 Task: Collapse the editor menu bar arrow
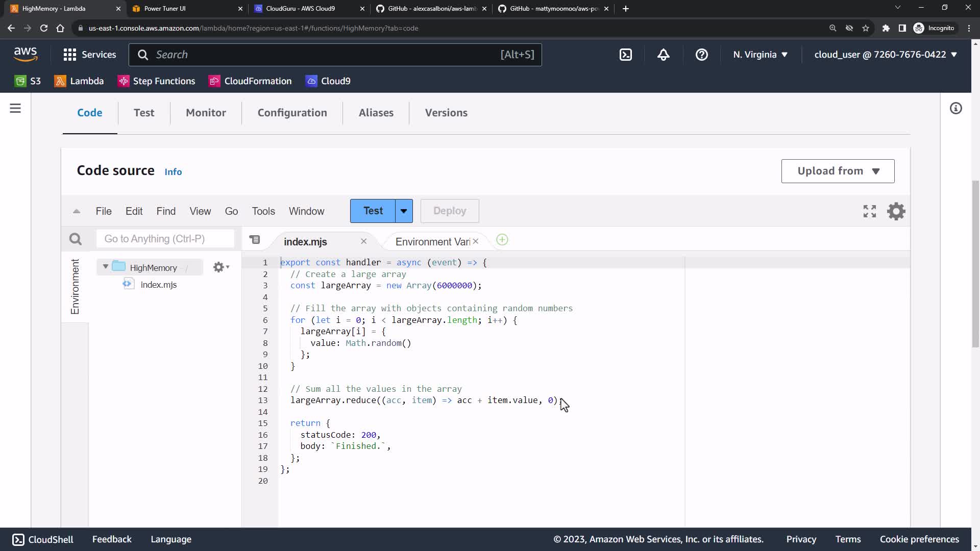coord(77,211)
